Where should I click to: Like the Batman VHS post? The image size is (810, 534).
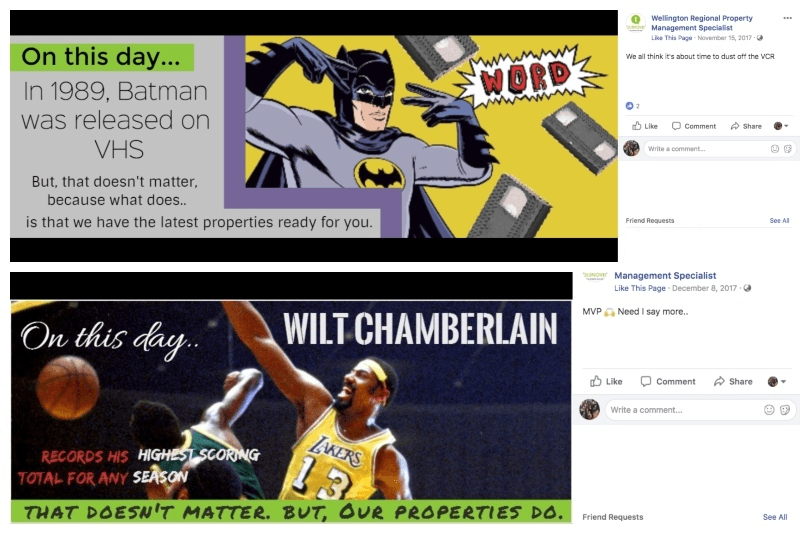click(x=645, y=126)
